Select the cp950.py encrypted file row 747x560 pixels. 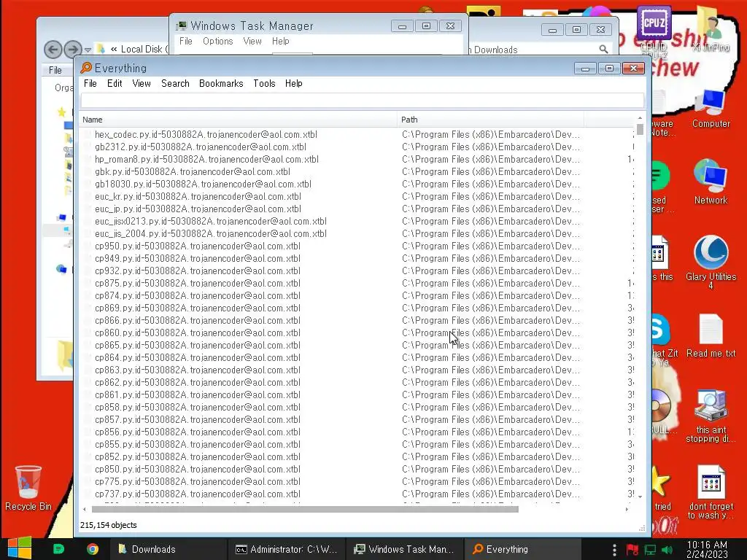(357, 246)
